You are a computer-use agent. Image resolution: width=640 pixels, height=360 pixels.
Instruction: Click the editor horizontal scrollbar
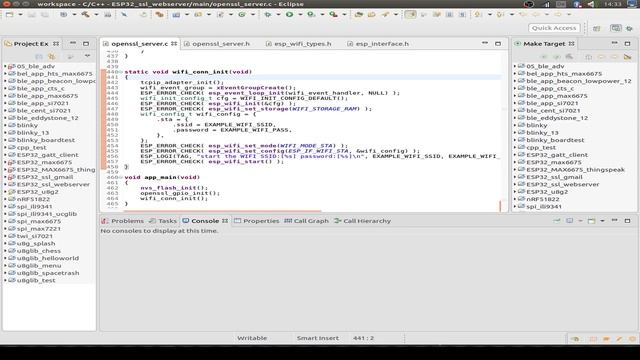click(222, 211)
